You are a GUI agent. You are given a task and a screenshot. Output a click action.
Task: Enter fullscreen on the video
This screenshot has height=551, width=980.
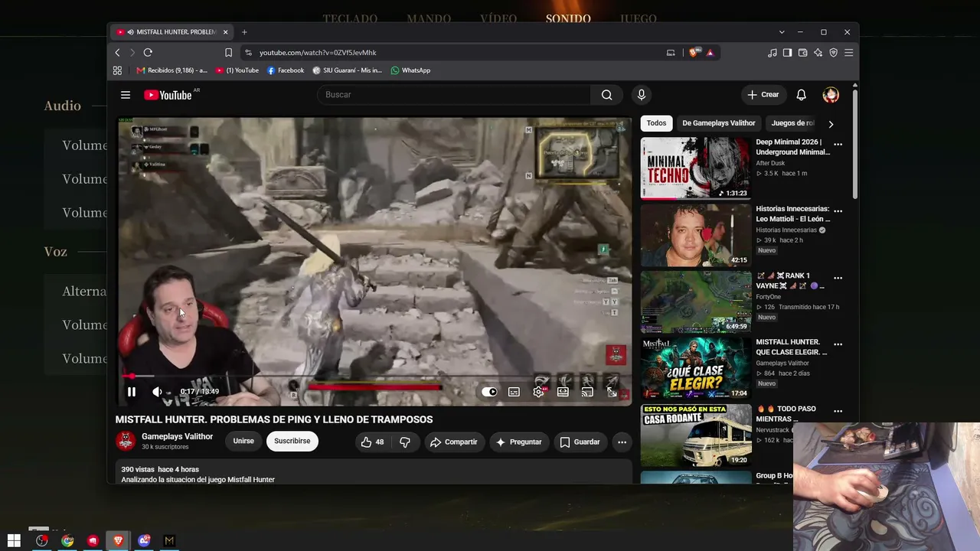pos(612,392)
